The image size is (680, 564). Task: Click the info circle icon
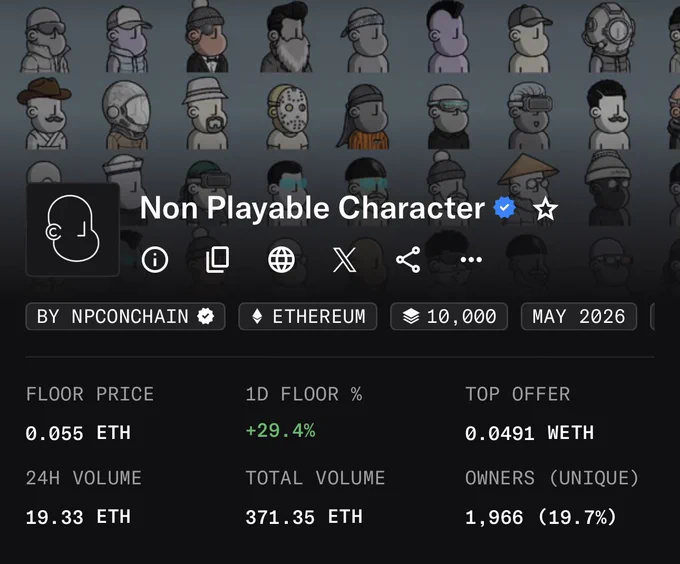[x=155, y=260]
